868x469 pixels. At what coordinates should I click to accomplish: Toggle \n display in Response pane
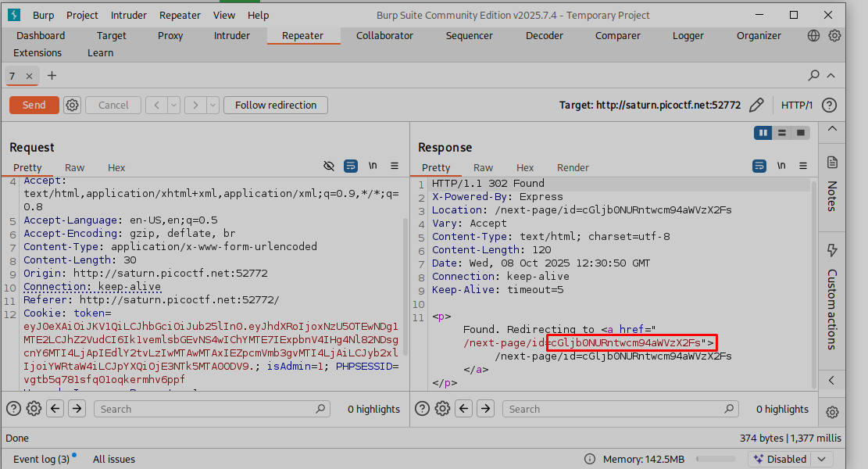click(781, 166)
